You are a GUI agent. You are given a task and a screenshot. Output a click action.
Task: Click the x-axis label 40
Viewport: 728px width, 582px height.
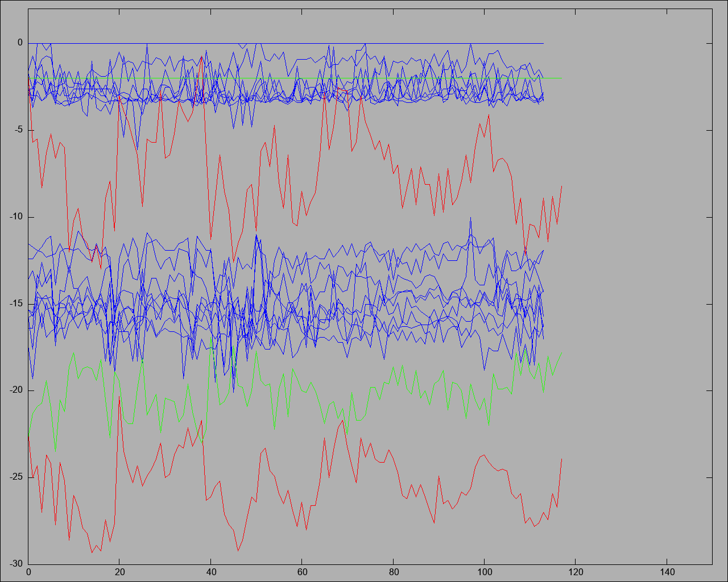click(211, 572)
